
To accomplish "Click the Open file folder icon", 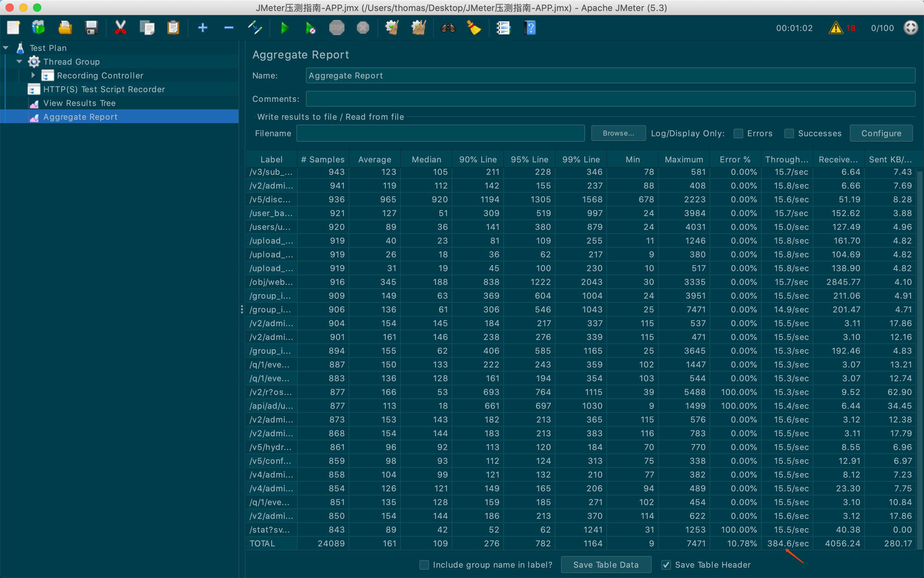I will coord(65,28).
